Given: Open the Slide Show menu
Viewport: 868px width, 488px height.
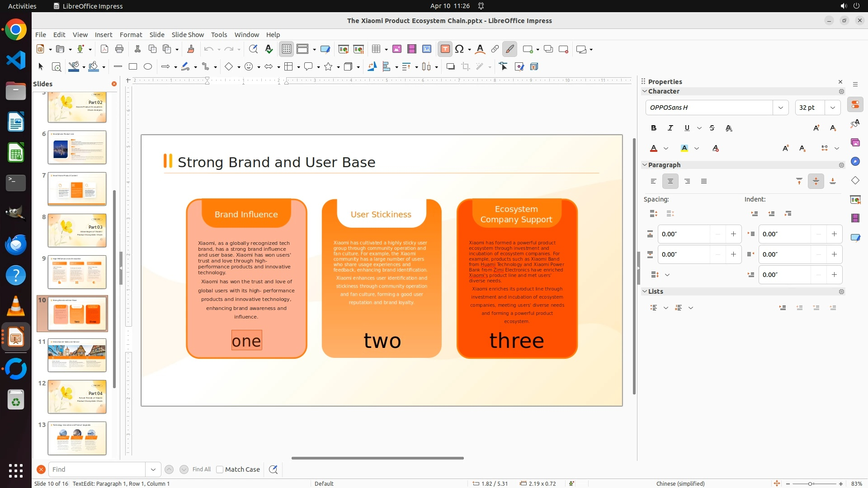Looking at the screenshot, I should coord(188,35).
